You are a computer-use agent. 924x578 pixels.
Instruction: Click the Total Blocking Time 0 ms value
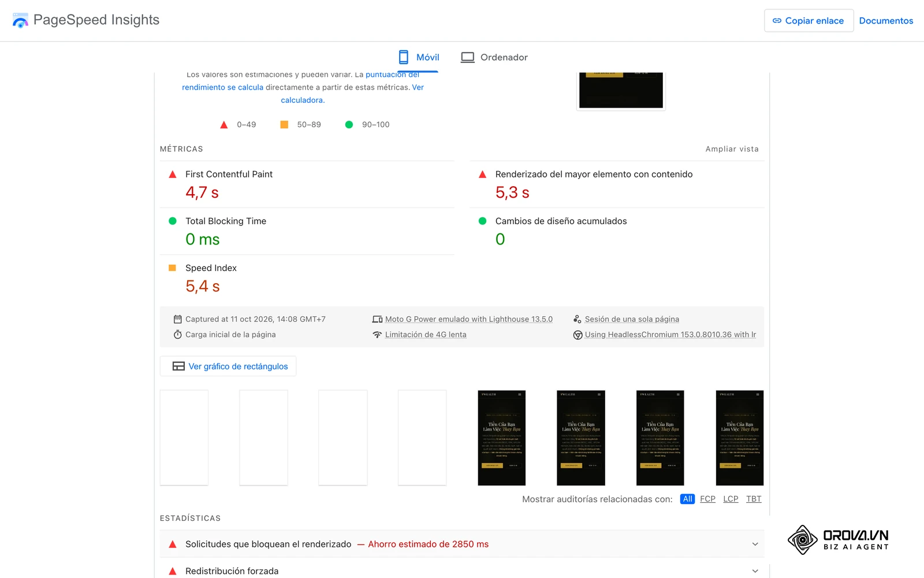coord(203,239)
